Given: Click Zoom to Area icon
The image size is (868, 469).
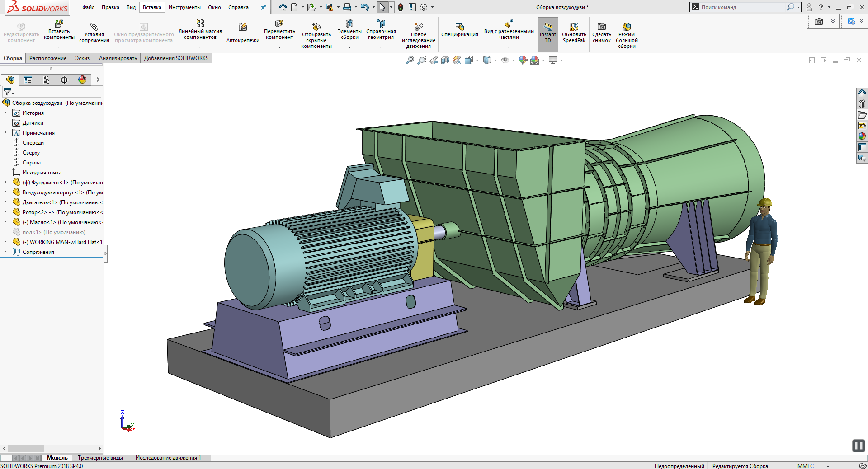Looking at the screenshot, I should 422,60.
